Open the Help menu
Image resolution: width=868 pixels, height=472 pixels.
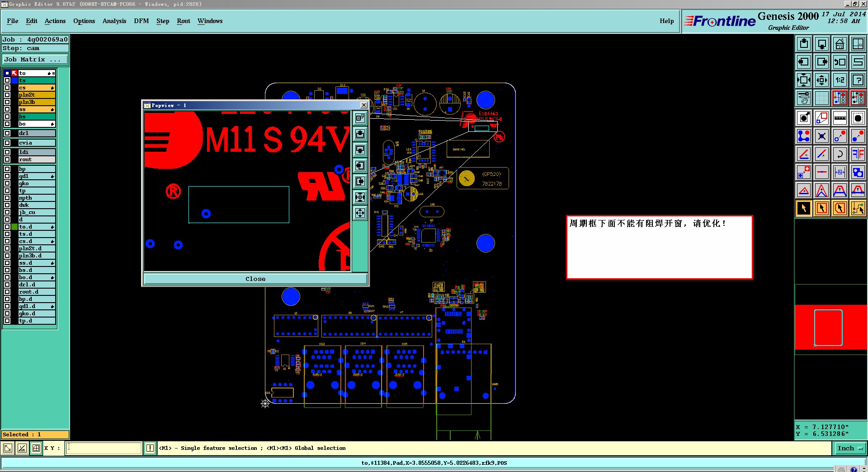click(667, 21)
